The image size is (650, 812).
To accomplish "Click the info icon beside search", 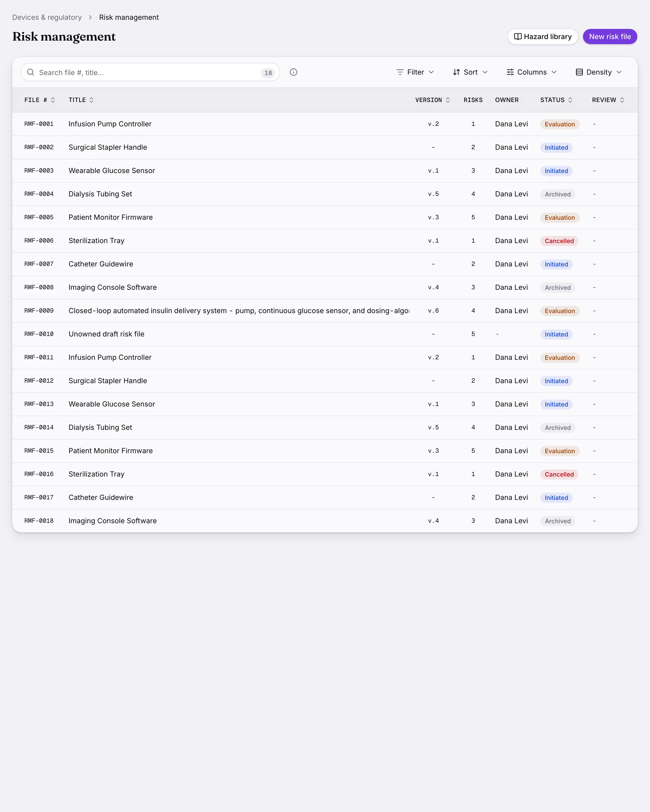I will pyautogui.click(x=294, y=72).
